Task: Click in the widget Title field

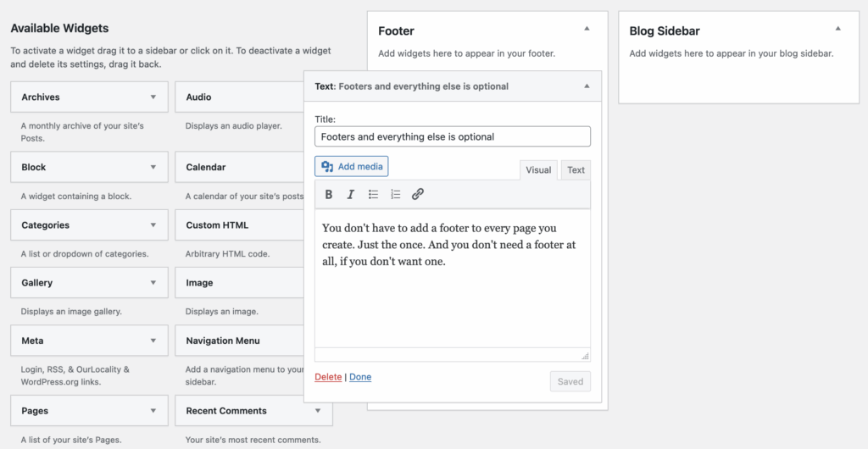Action: coord(452,136)
